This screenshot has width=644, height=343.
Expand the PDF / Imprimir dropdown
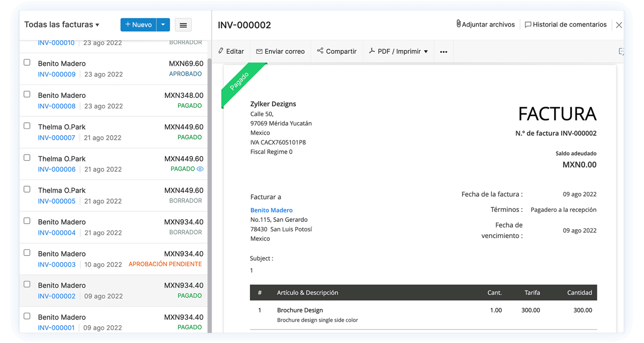tap(425, 52)
